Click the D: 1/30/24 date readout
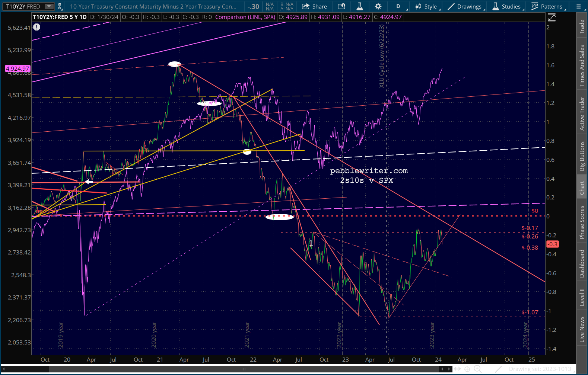Image resolution: width=588 pixels, height=375 pixels. tap(104, 17)
